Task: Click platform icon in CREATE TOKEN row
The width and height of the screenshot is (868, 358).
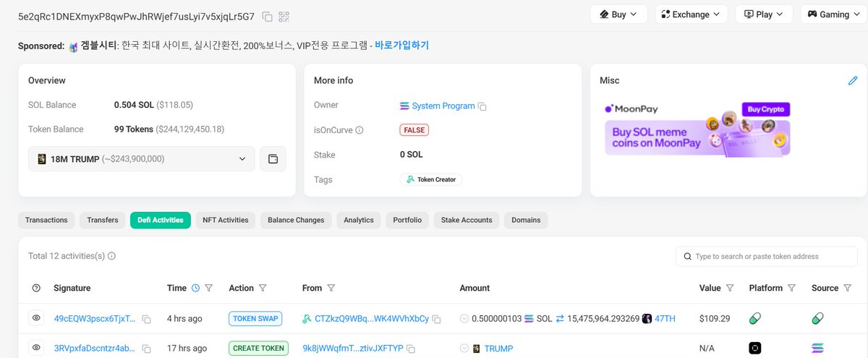Action: click(755, 349)
